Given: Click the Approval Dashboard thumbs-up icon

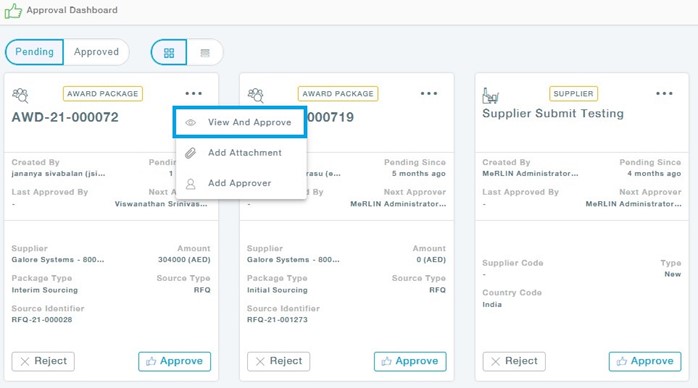Looking at the screenshot, I should (x=13, y=11).
